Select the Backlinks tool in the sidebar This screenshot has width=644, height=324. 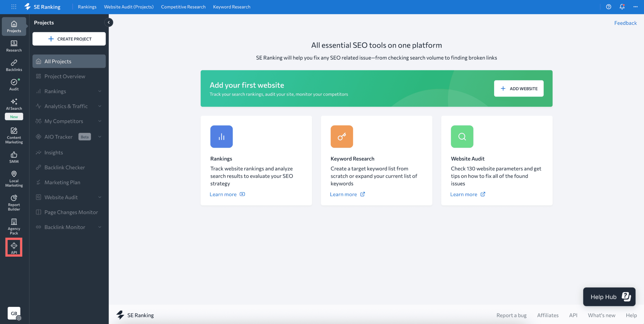pos(14,65)
